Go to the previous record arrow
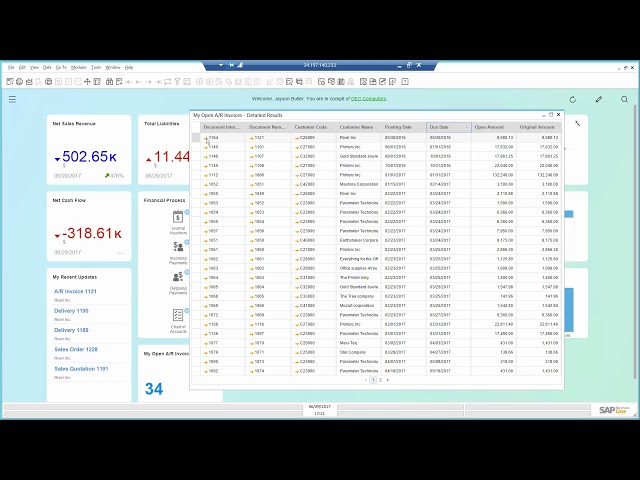The height and width of the screenshot is (480, 640). (x=138, y=82)
